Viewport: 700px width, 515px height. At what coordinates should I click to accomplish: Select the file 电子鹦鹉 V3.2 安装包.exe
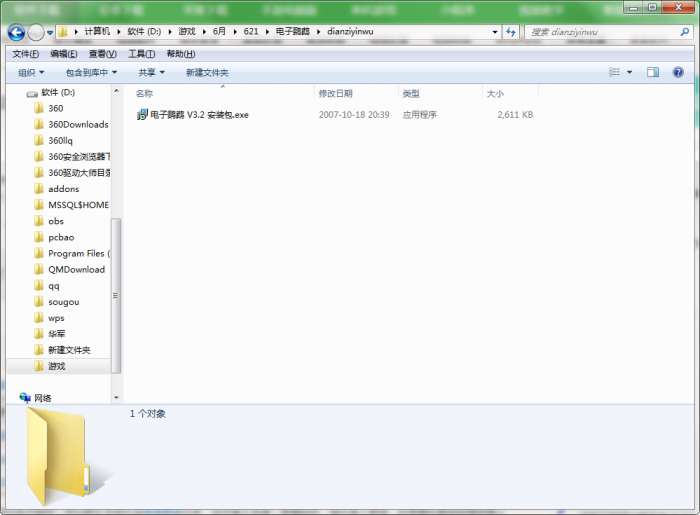[x=199, y=115]
